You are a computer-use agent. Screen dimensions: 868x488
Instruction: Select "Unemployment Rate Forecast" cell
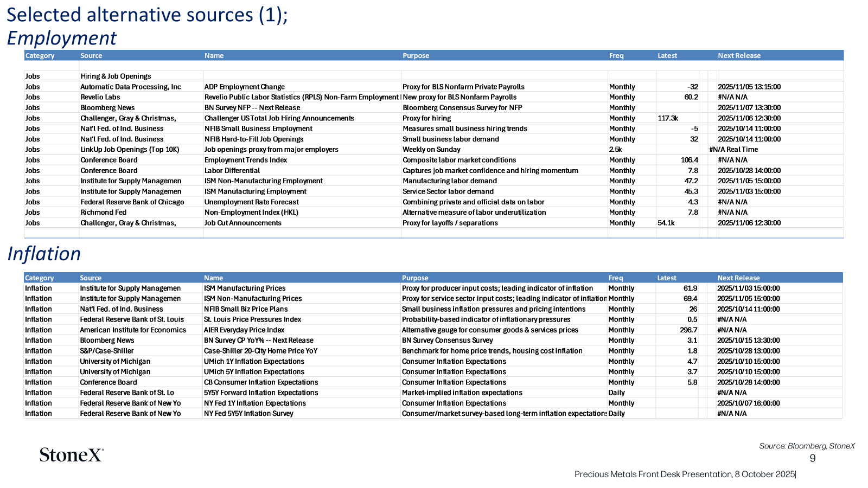251,202
